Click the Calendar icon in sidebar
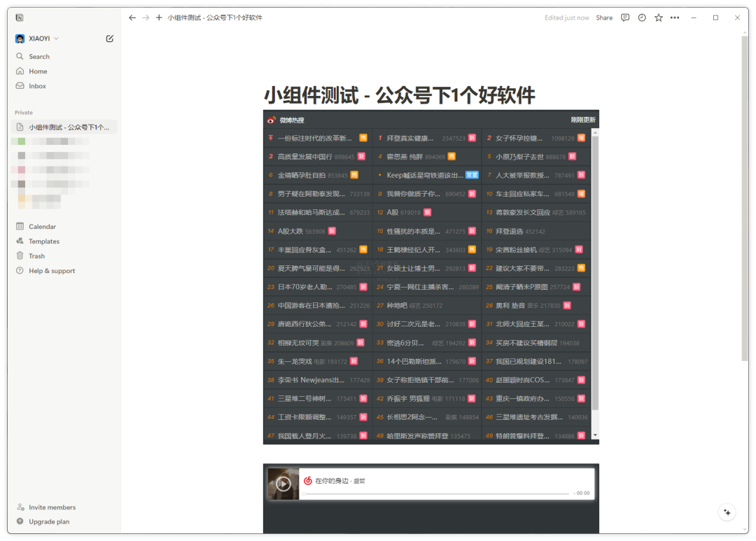This screenshot has height=541, width=756. (20, 226)
